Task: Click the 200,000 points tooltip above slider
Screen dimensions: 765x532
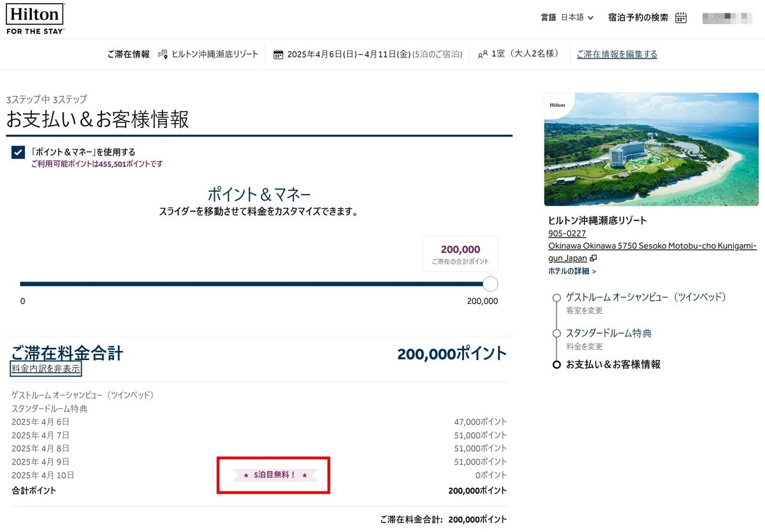Action: [460, 254]
